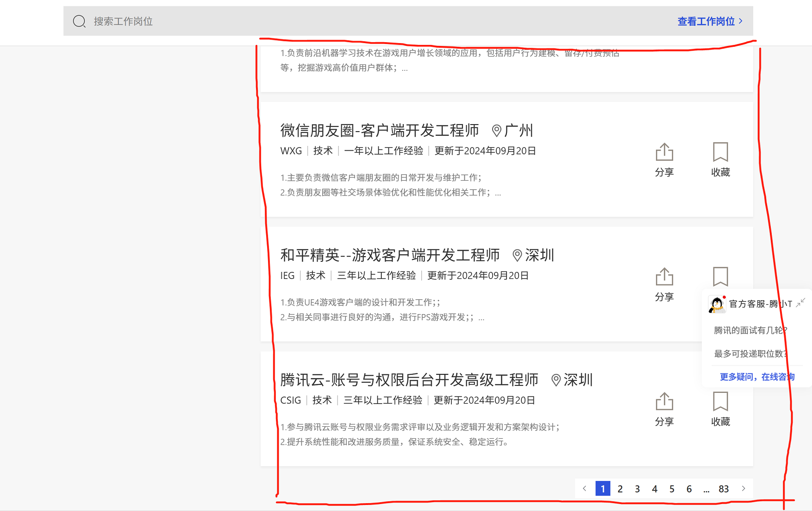
Task: Open 和平精英--游戏客户端开发工程师 job posting
Action: (x=390, y=255)
